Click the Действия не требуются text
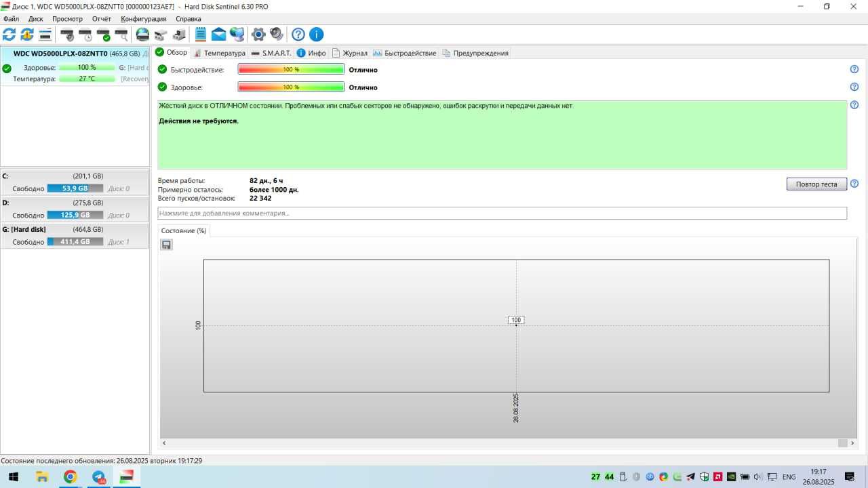Viewport: 868px width, 488px height. coord(199,121)
